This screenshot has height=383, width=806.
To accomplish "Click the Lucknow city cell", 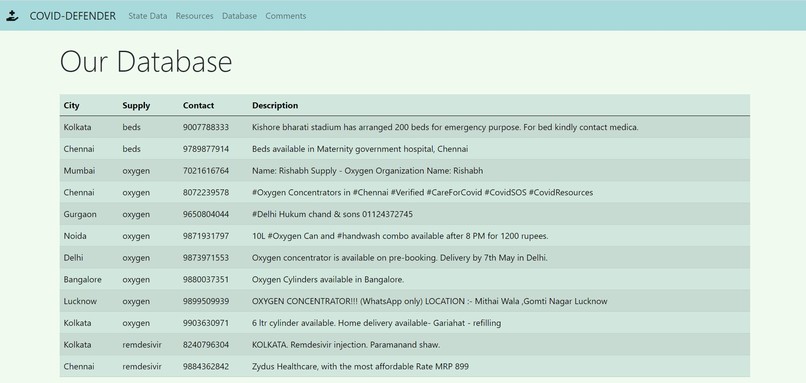I will tap(80, 301).
